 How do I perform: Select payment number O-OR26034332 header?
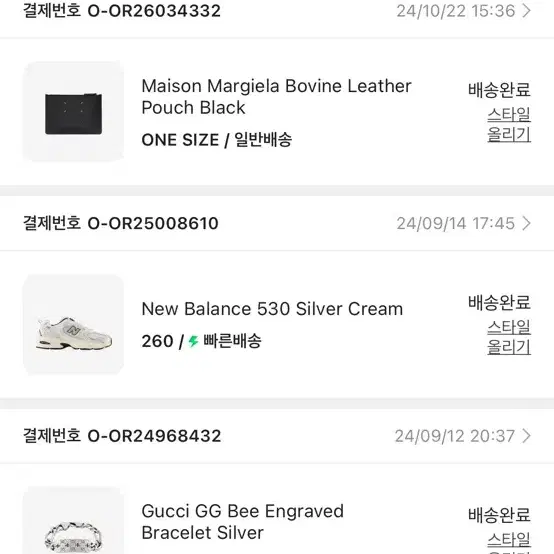[x=122, y=11]
